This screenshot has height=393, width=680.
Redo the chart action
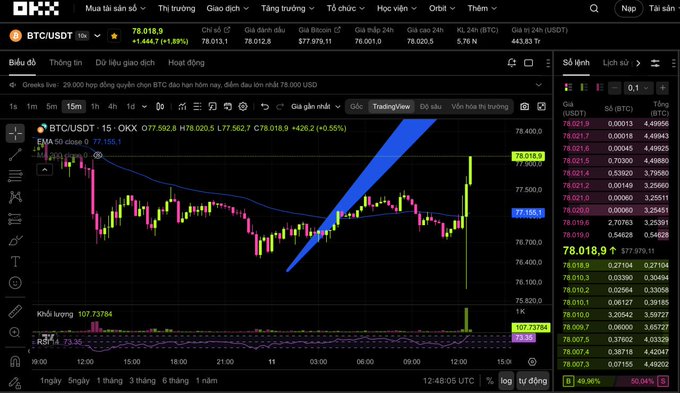[280, 106]
